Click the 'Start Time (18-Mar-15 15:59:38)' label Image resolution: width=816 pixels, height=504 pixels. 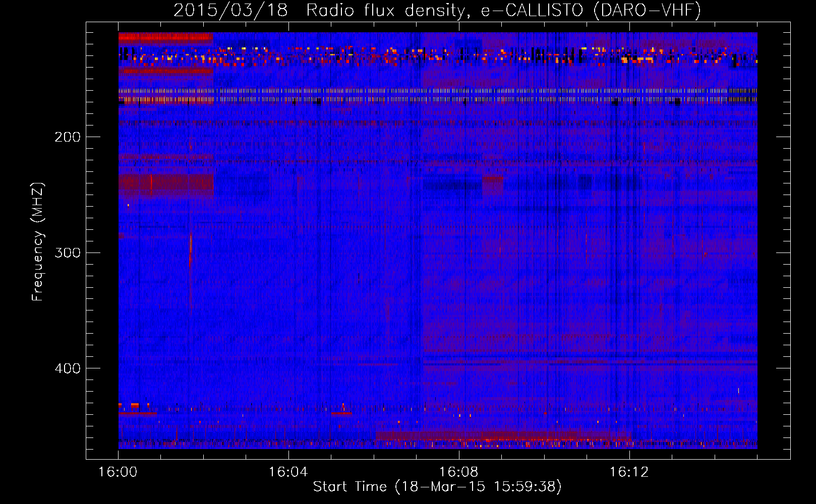437,487
